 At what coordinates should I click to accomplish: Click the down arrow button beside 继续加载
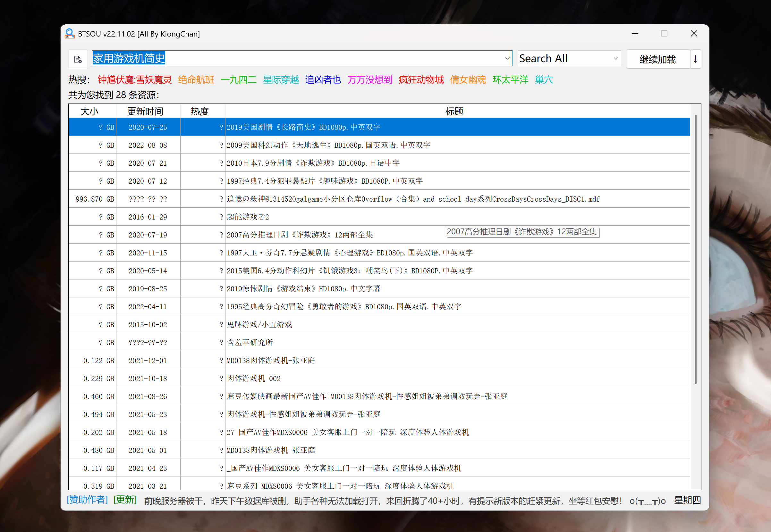tap(695, 59)
